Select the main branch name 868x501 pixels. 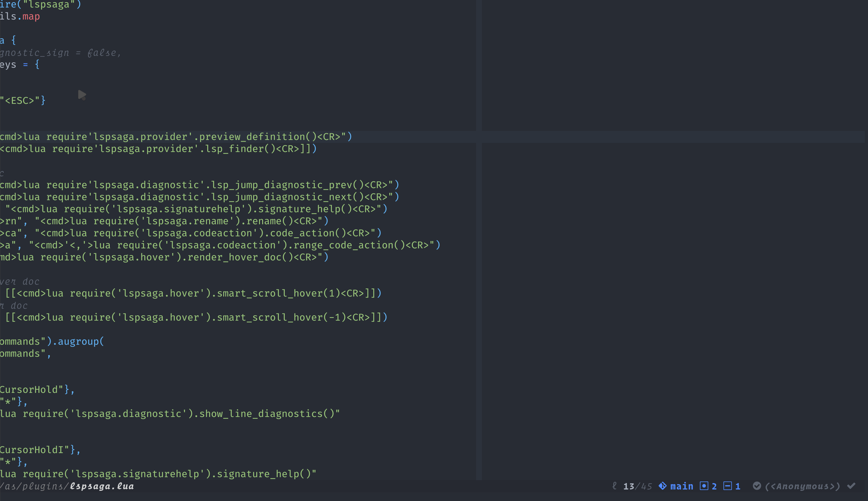[x=681, y=486]
